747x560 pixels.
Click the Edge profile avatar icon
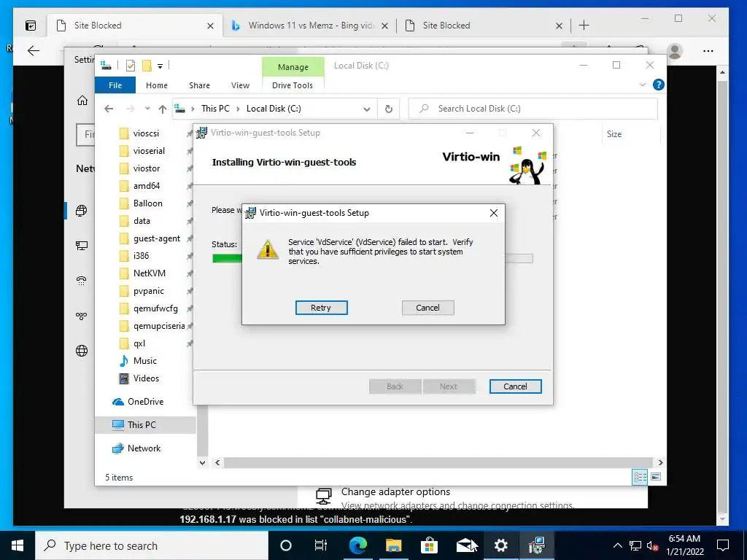point(675,51)
